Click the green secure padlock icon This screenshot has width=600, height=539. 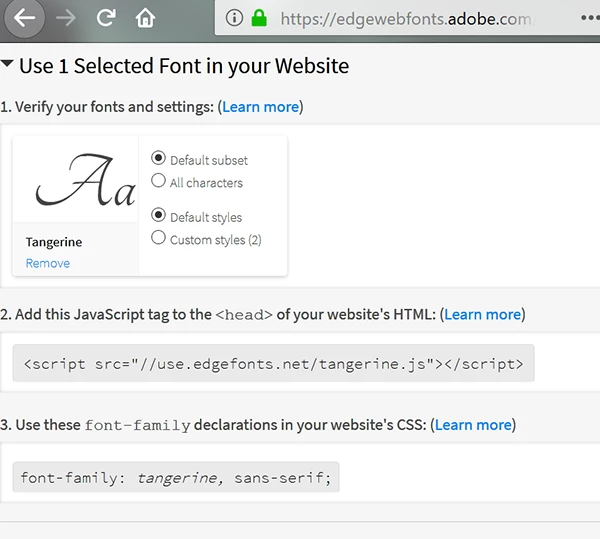pos(260,18)
